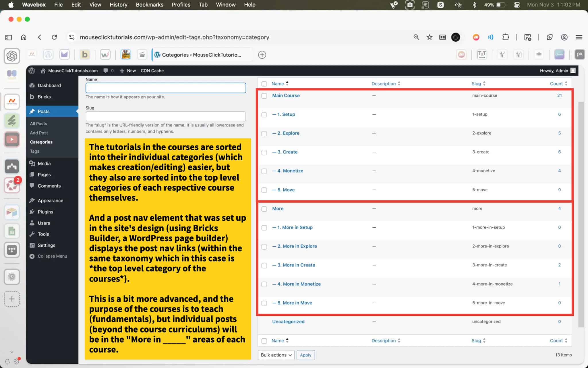Open Plugins in WordPress sidebar

(45, 212)
